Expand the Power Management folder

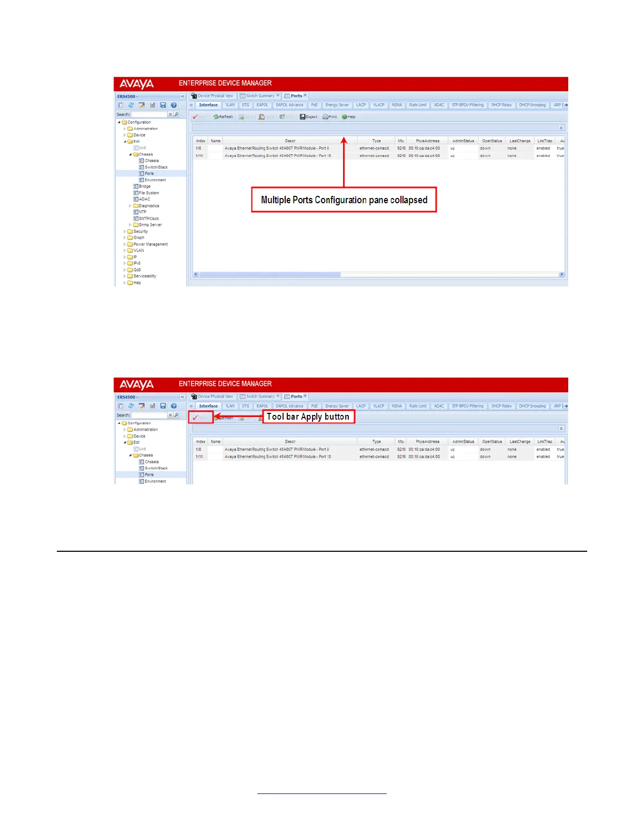[125, 244]
